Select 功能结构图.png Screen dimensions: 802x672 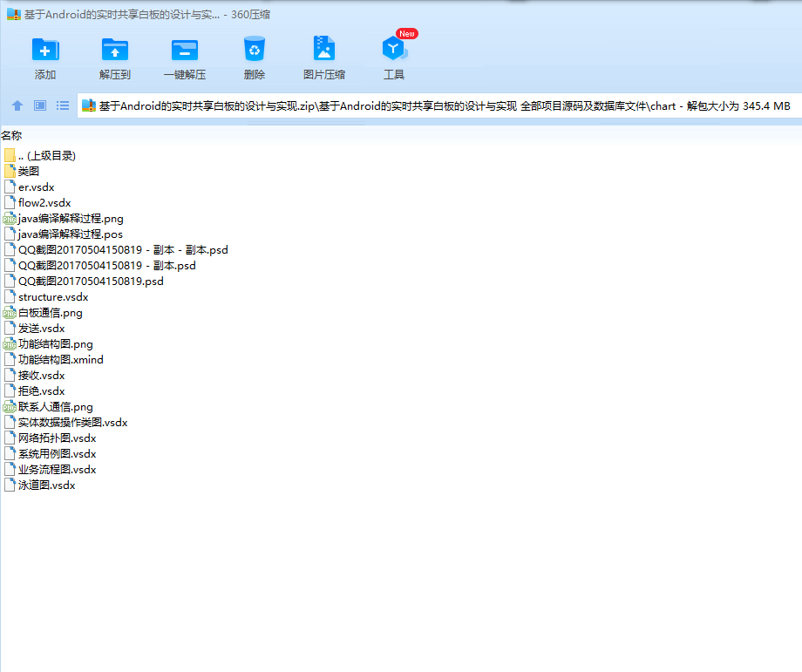click(x=49, y=344)
